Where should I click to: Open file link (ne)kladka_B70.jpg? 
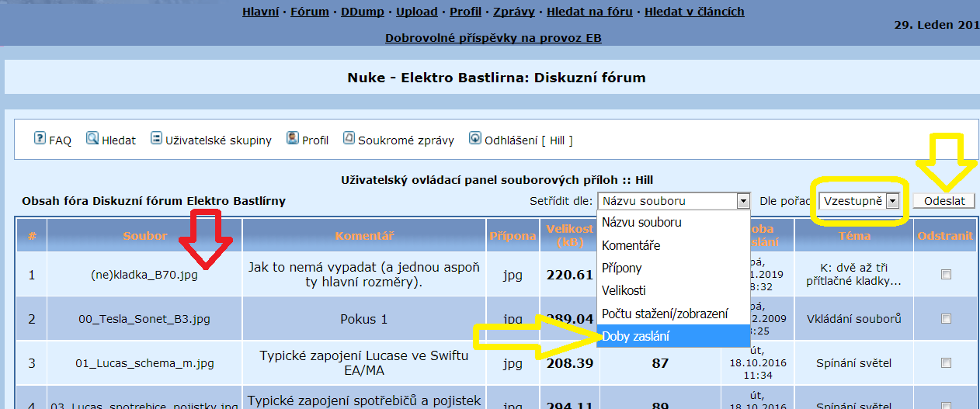point(144,274)
